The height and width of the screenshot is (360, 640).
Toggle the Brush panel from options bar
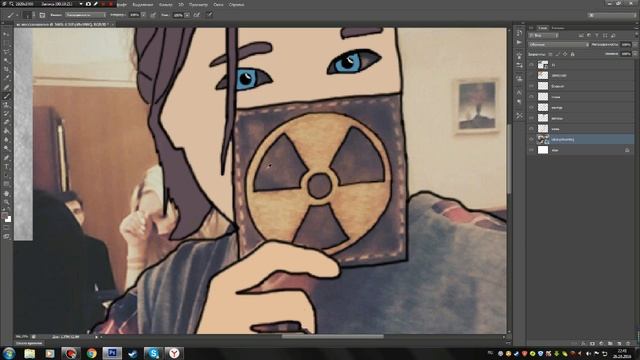(x=42, y=15)
